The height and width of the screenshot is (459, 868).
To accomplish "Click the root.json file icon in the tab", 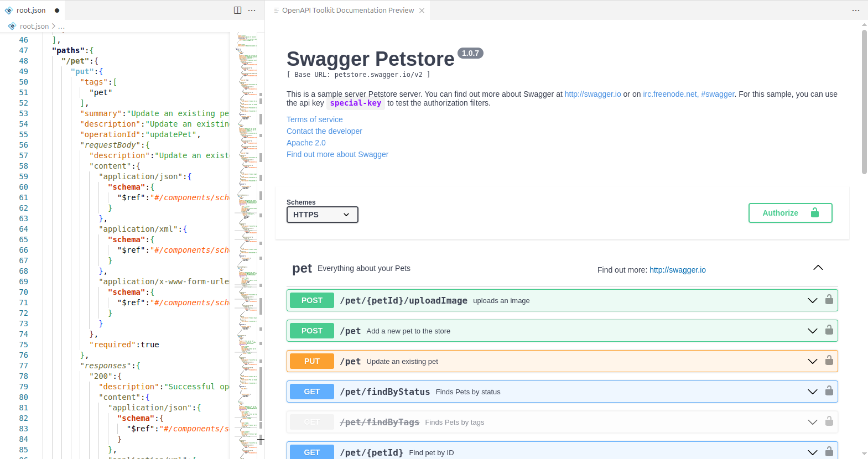I will tap(9, 11).
